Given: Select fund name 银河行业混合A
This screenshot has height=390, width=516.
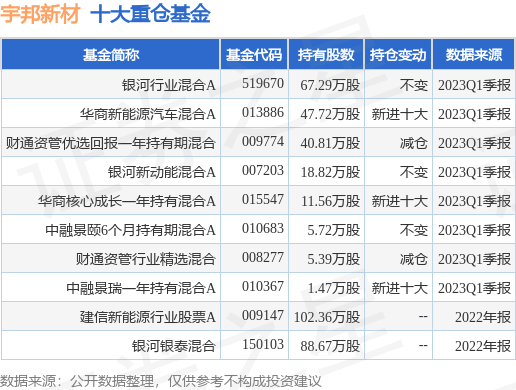Looking at the screenshot, I should coord(169,85).
